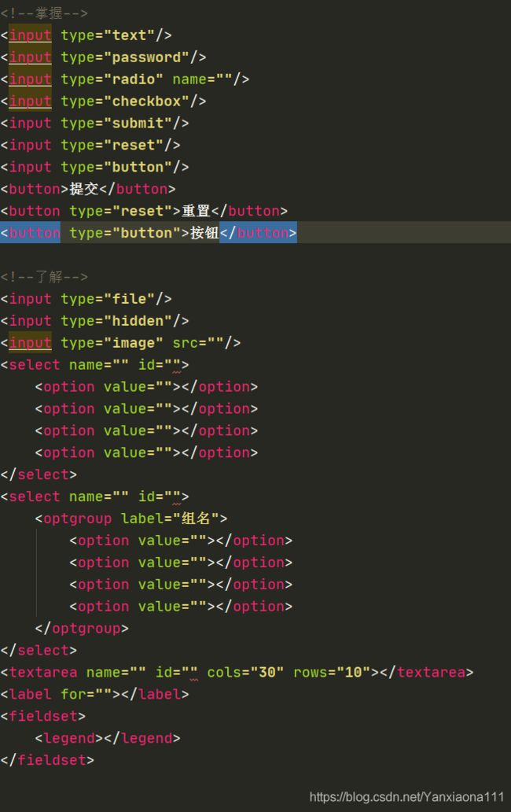This screenshot has height=812, width=511.
Task: Click "button" value in the input tag line
Action: point(138,168)
